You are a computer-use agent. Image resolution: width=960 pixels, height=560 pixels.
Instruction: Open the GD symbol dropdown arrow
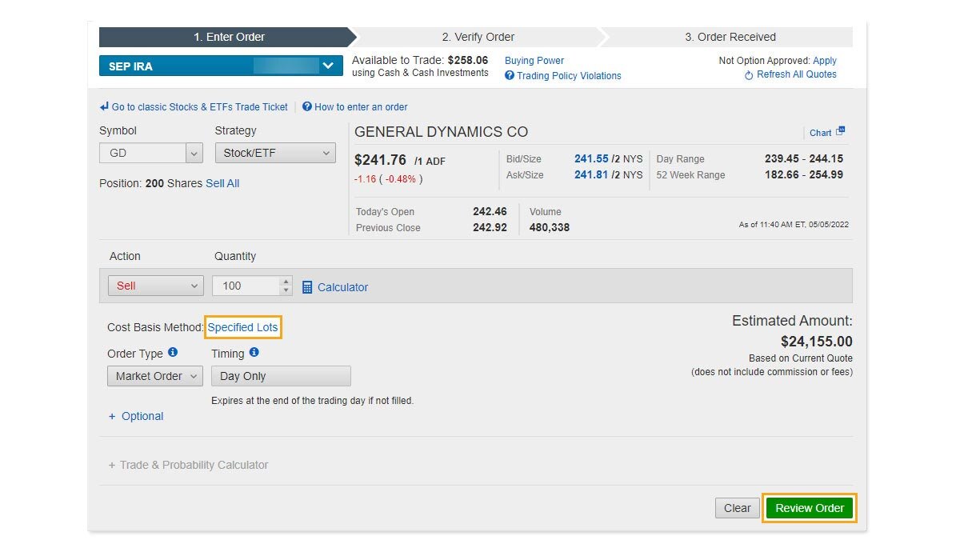194,153
